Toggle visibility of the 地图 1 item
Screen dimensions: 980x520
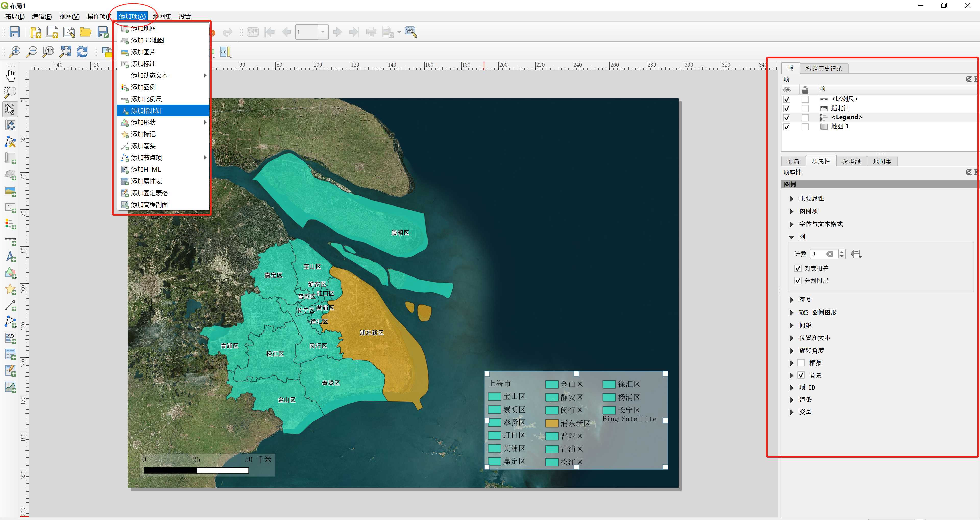click(x=787, y=127)
